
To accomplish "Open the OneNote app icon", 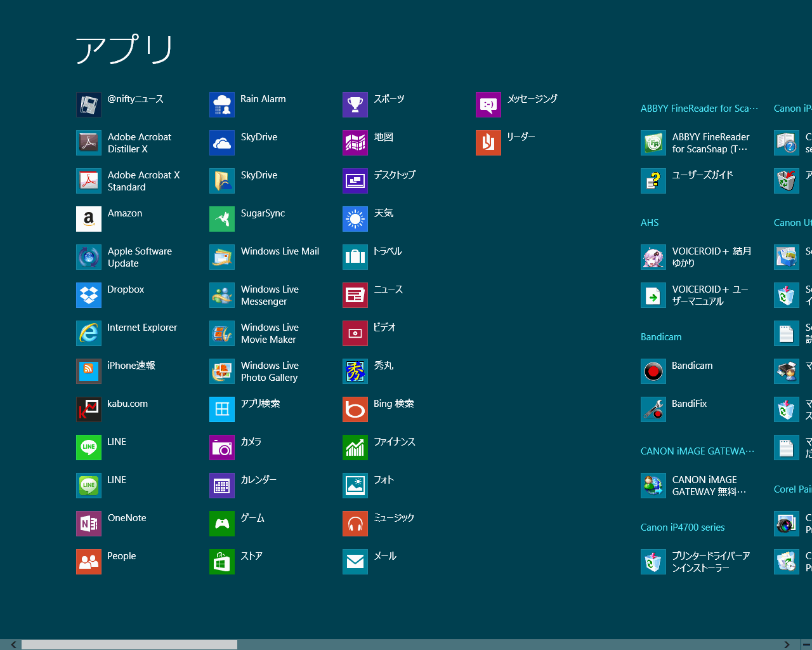I will coord(89,524).
